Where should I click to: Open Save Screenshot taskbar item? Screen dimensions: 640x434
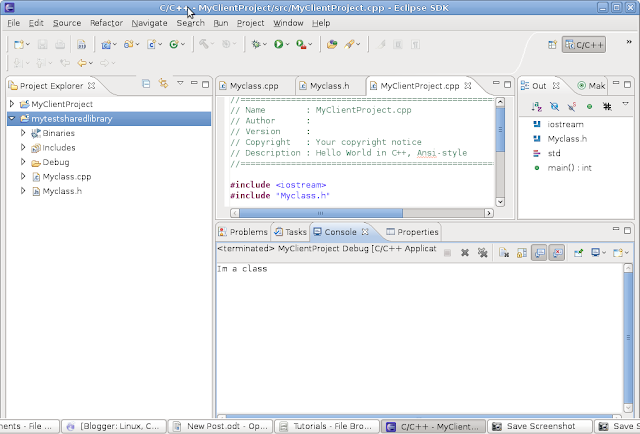(540, 426)
